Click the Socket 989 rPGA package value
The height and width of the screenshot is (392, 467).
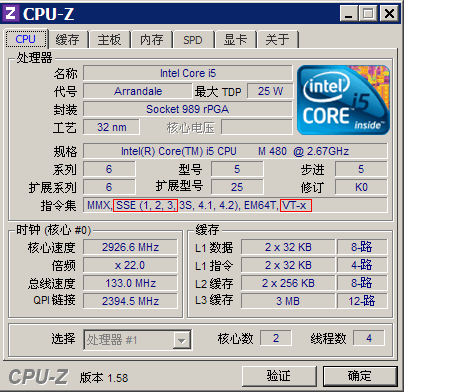click(x=188, y=109)
